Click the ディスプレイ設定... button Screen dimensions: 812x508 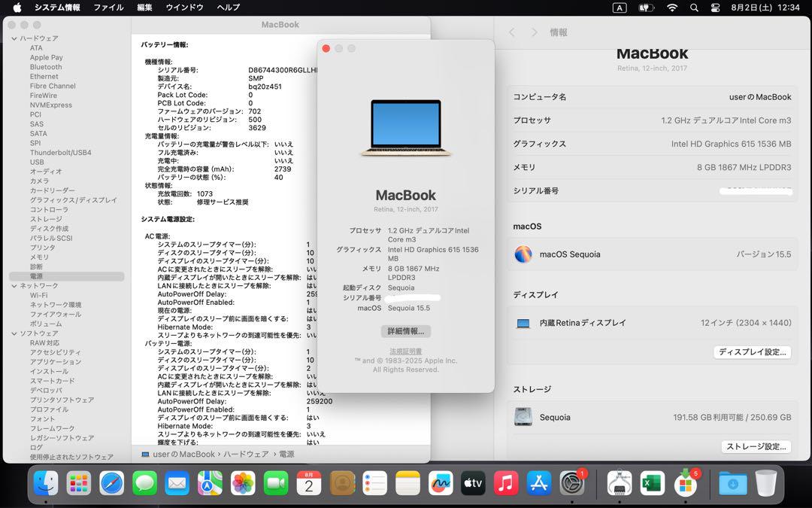(x=753, y=352)
